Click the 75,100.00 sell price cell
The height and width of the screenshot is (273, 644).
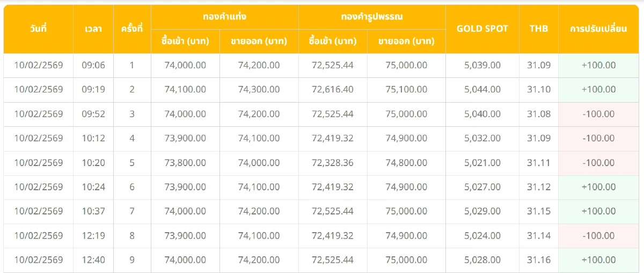click(406, 90)
